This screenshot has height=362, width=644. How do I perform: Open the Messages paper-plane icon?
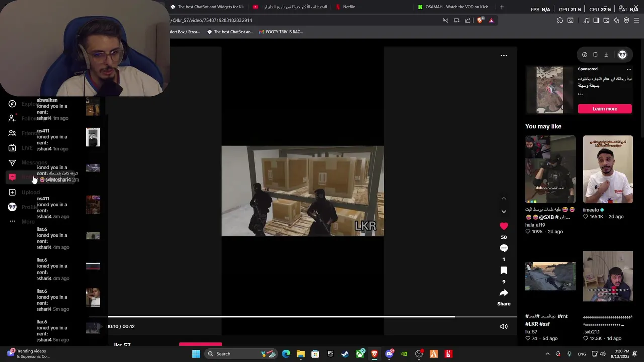pos(12,163)
